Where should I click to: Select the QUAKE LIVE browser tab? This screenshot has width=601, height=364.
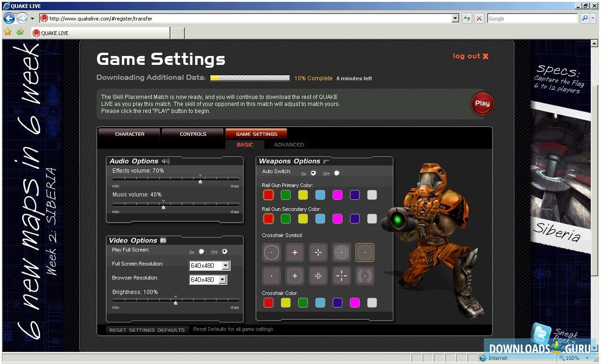[x=100, y=33]
